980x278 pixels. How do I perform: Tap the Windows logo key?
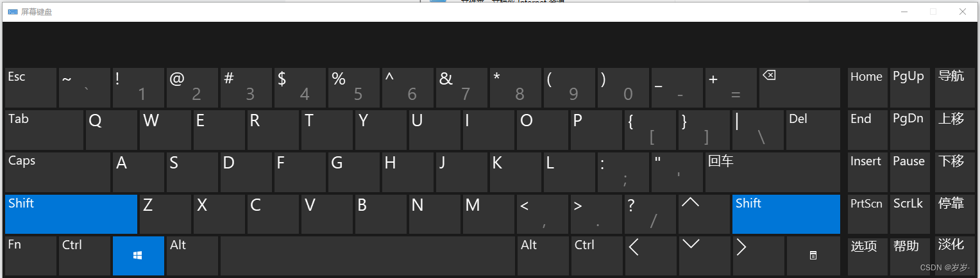[138, 256]
